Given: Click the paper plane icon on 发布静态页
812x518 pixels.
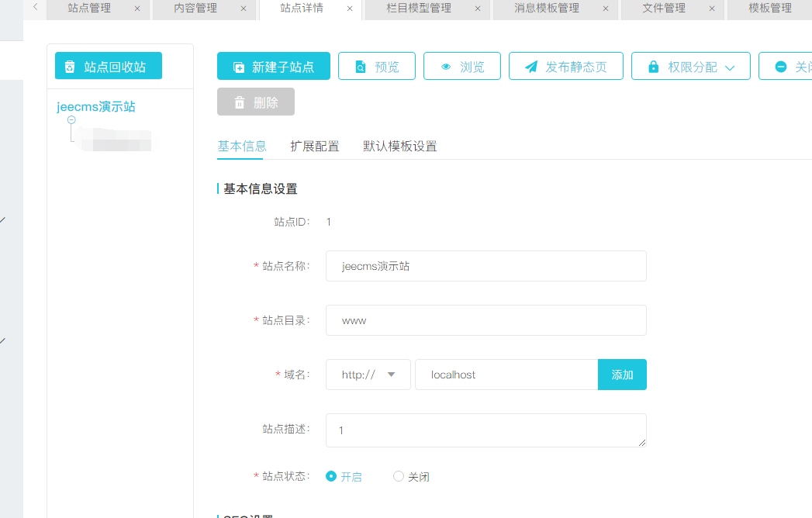Looking at the screenshot, I should click(x=531, y=67).
